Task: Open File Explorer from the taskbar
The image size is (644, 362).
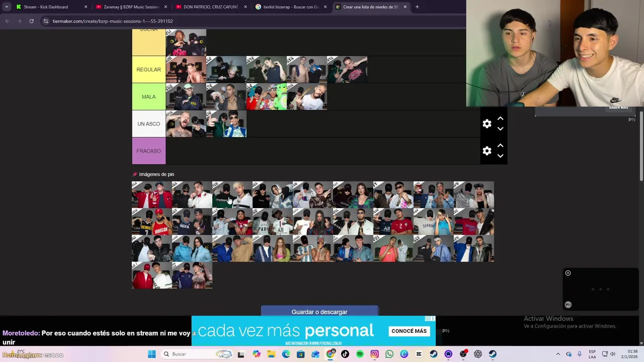Action: (x=271, y=354)
